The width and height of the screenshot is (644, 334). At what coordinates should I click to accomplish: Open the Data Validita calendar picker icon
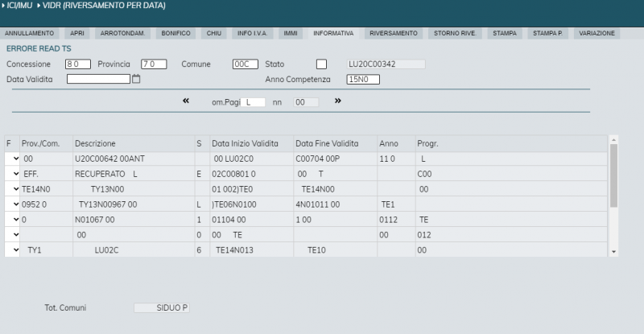(136, 79)
